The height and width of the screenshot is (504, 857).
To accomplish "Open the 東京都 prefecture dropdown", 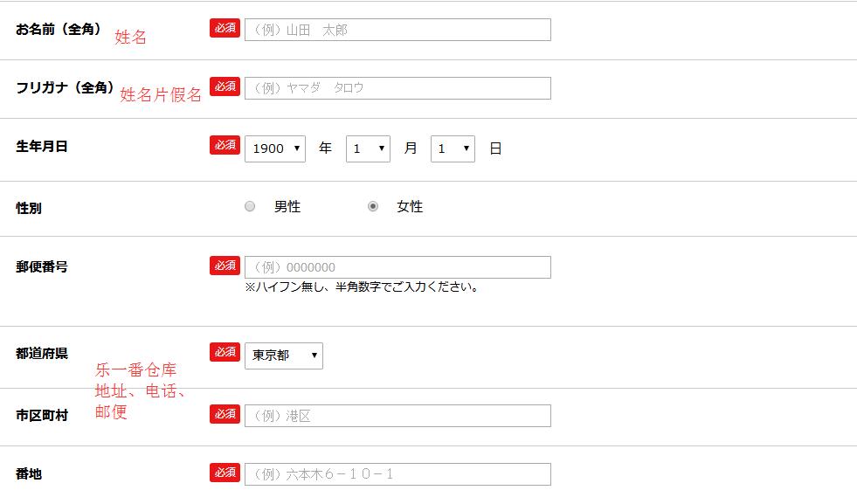I will pos(283,356).
